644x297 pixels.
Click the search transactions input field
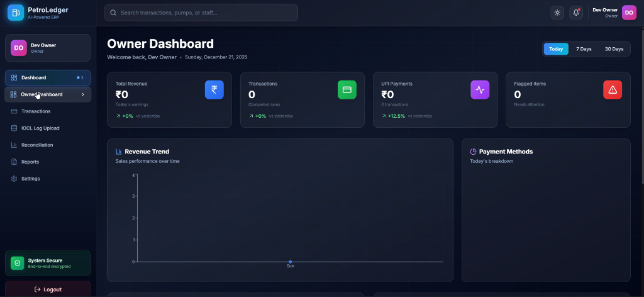coord(201,13)
